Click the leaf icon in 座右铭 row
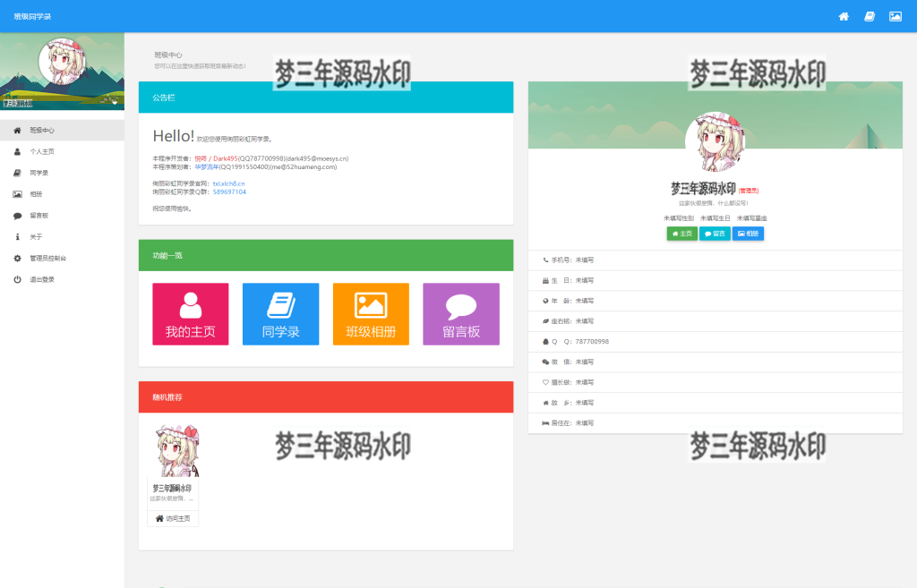Screen dimensions: 917x588 (x=545, y=321)
